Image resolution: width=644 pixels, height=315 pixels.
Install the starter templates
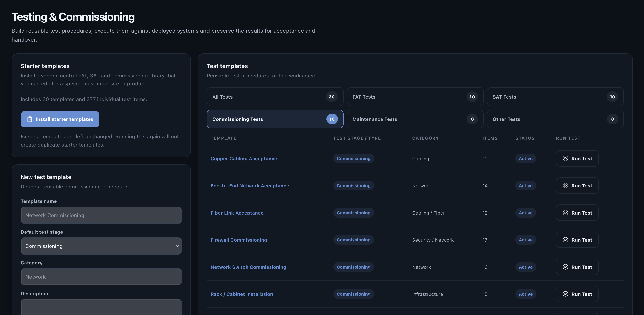pos(60,119)
